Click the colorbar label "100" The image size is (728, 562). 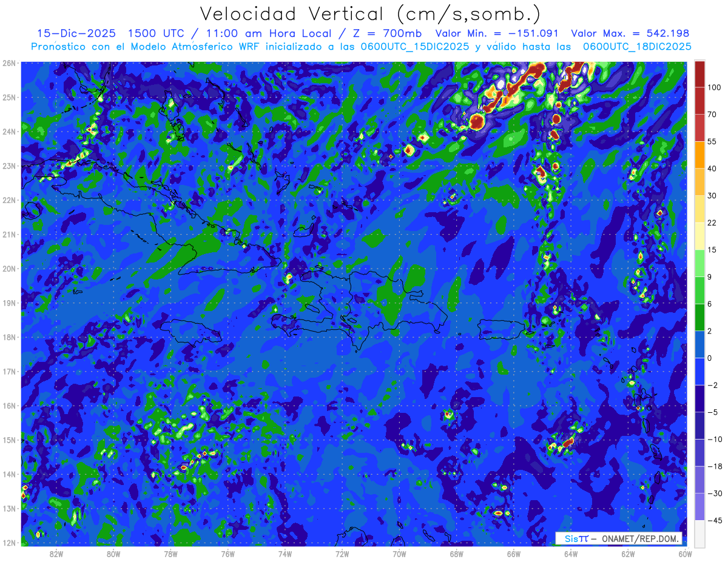pyautogui.click(x=714, y=87)
